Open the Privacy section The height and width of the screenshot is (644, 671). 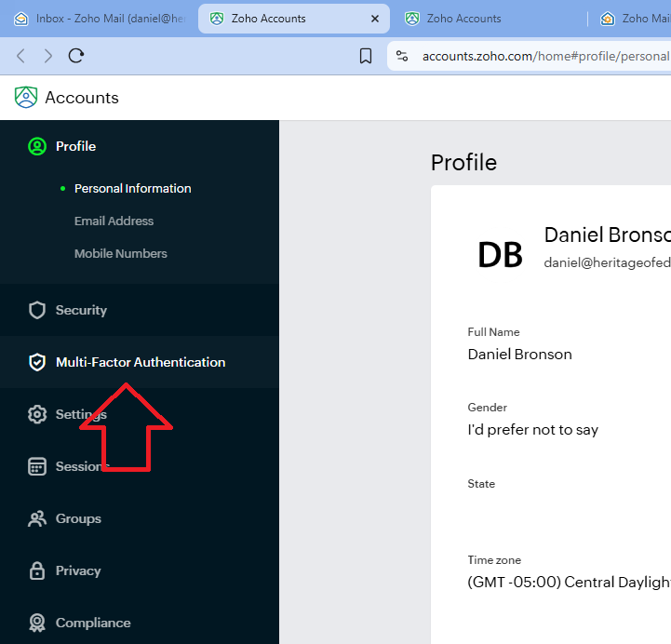pos(78,570)
